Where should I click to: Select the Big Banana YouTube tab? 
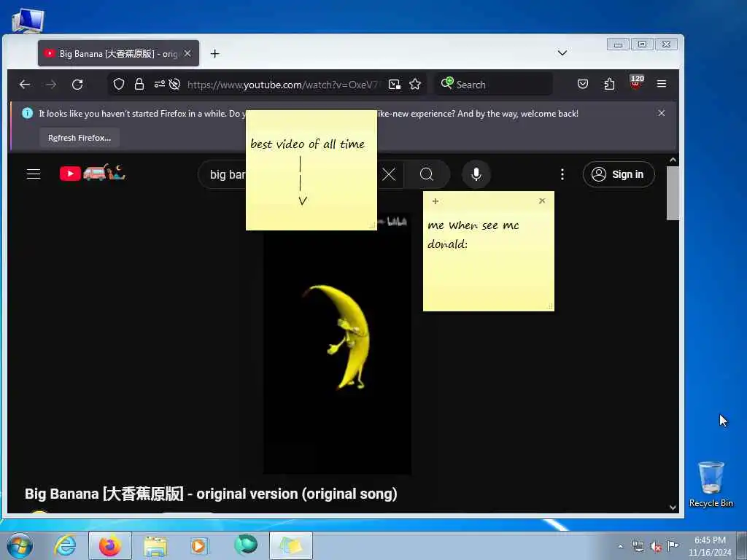click(119, 53)
